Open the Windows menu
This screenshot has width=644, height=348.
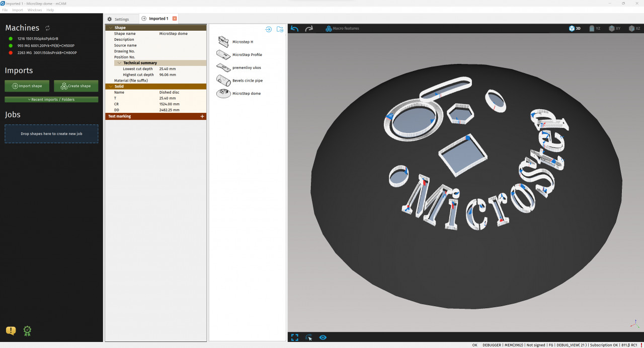click(35, 10)
